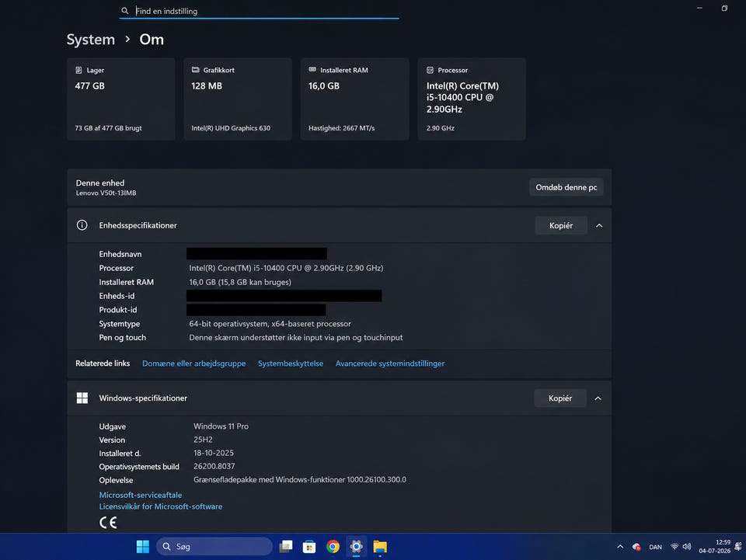Image resolution: width=746 pixels, height=560 pixels.
Task: Launch Microsoft Store from taskbar
Action: point(309,547)
